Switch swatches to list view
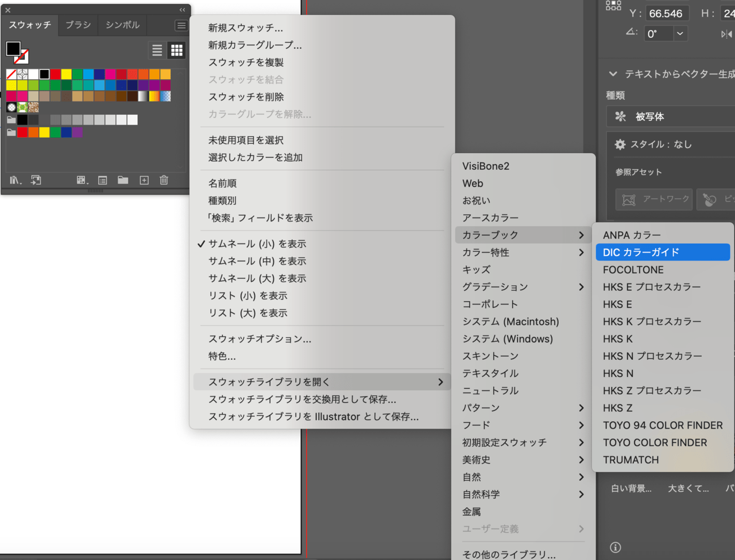This screenshot has height=560, width=735. pos(157,50)
